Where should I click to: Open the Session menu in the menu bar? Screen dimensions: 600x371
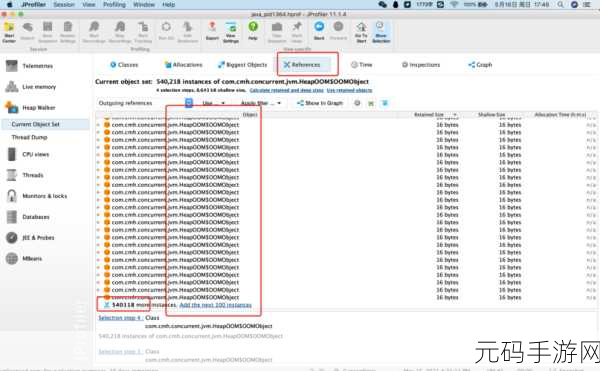click(x=64, y=5)
